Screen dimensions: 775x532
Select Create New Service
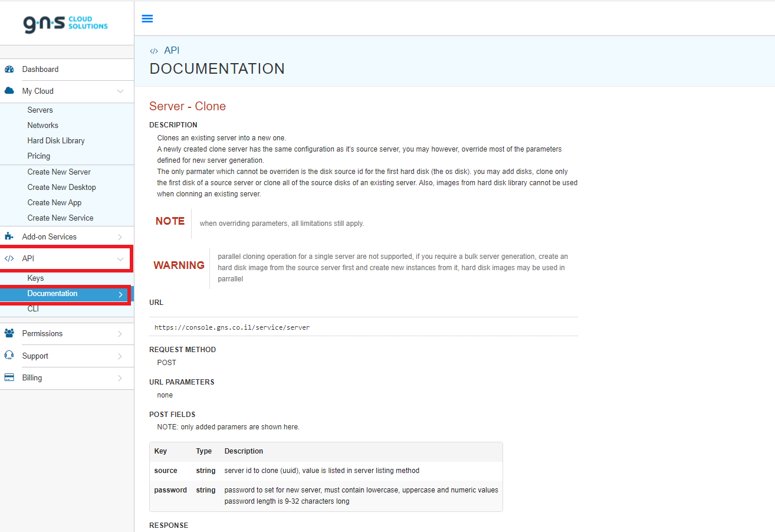coord(60,218)
